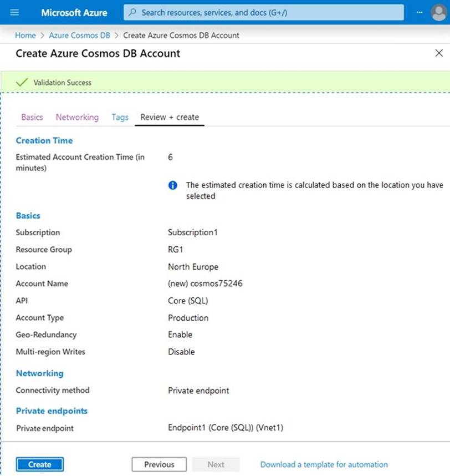Download a template for automation
The width and height of the screenshot is (450, 476).
click(x=324, y=464)
